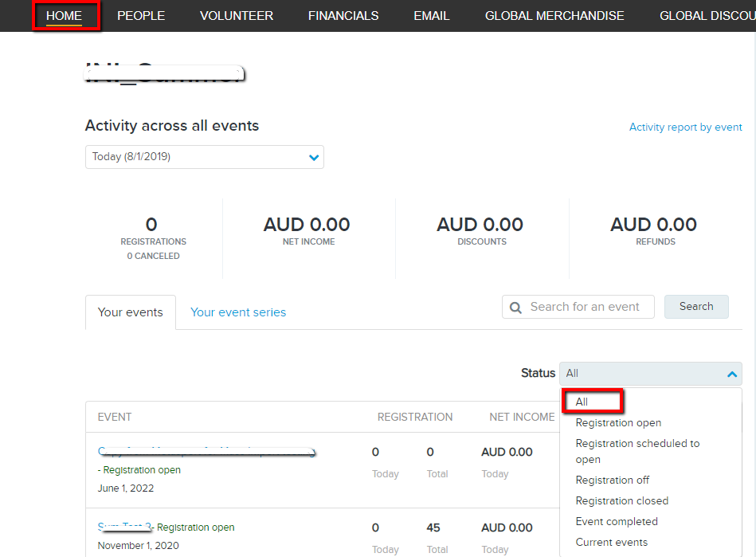The height and width of the screenshot is (557, 756).
Task: Open the FINANCIALS menu item
Action: tap(343, 16)
